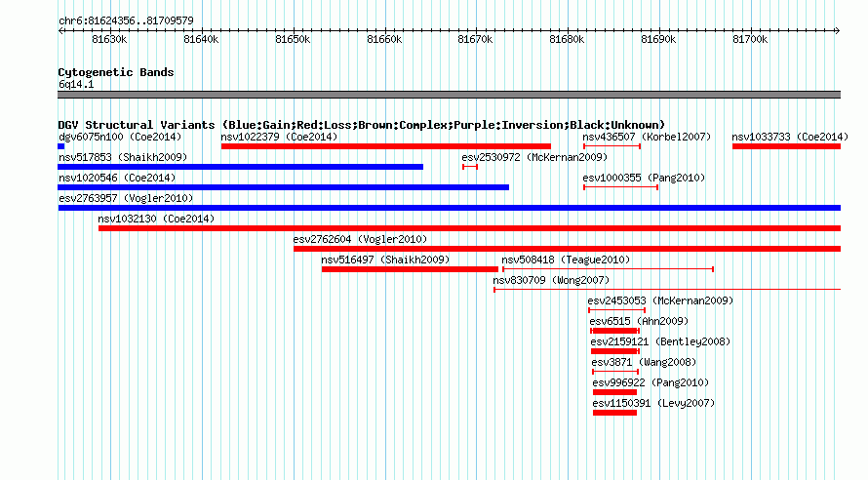Click the 81640k ruler tick label
This screenshot has height=480, width=868.
201,39
